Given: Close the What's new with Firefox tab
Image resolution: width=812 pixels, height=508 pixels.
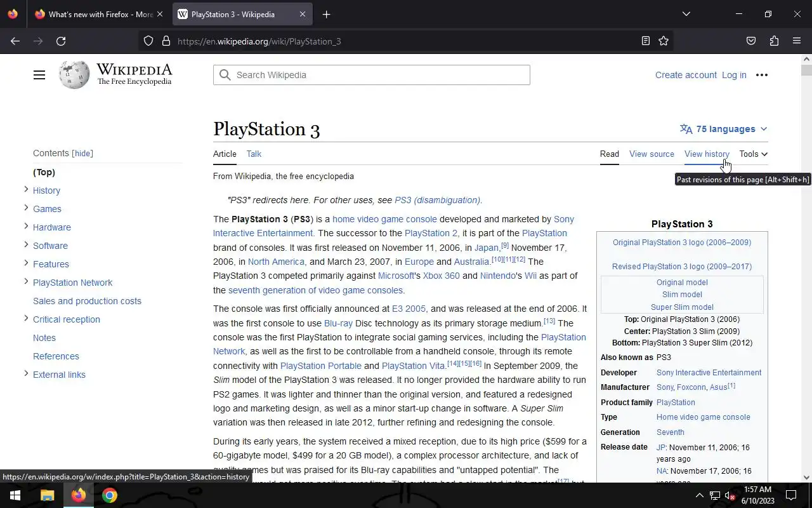Looking at the screenshot, I should click(x=160, y=14).
